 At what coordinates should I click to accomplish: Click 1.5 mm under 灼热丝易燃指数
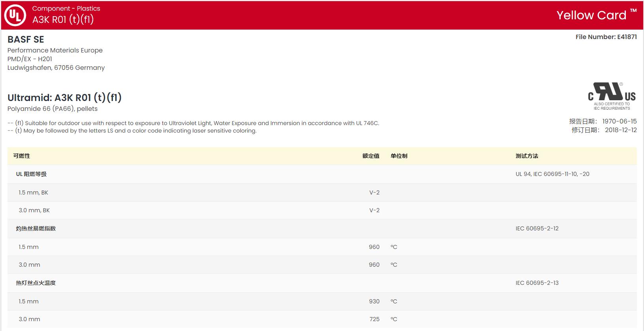(28, 247)
